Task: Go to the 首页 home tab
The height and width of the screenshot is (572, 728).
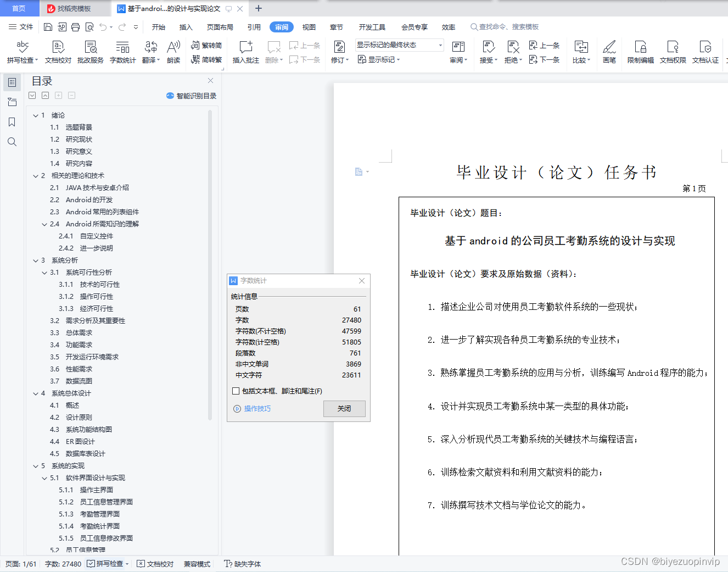Action: click(x=19, y=8)
